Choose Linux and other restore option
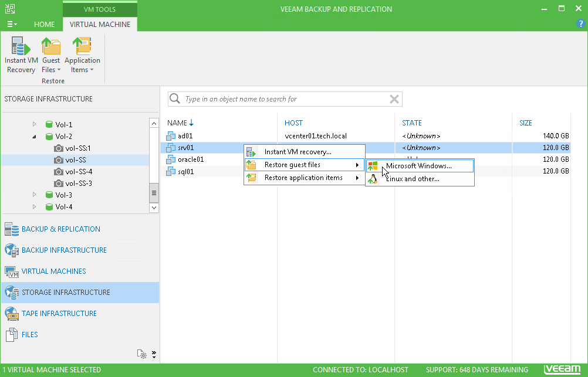The height and width of the screenshot is (377, 588). 420,179
